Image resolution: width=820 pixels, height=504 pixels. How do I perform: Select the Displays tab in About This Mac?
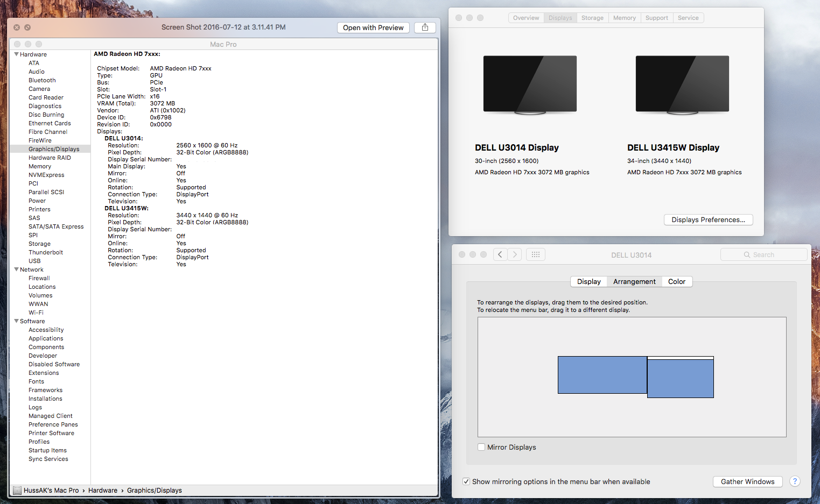pos(560,18)
